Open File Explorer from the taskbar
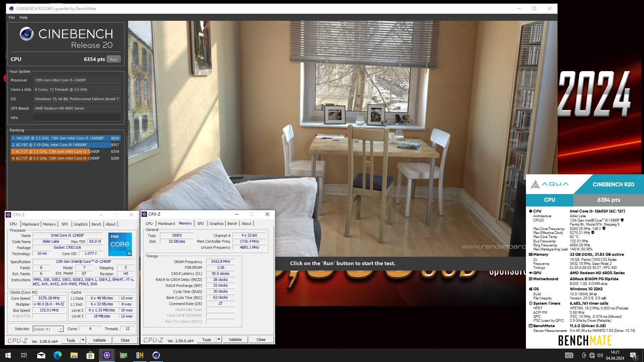Viewport: 644px width, 362px height. [x=74, y=355]
